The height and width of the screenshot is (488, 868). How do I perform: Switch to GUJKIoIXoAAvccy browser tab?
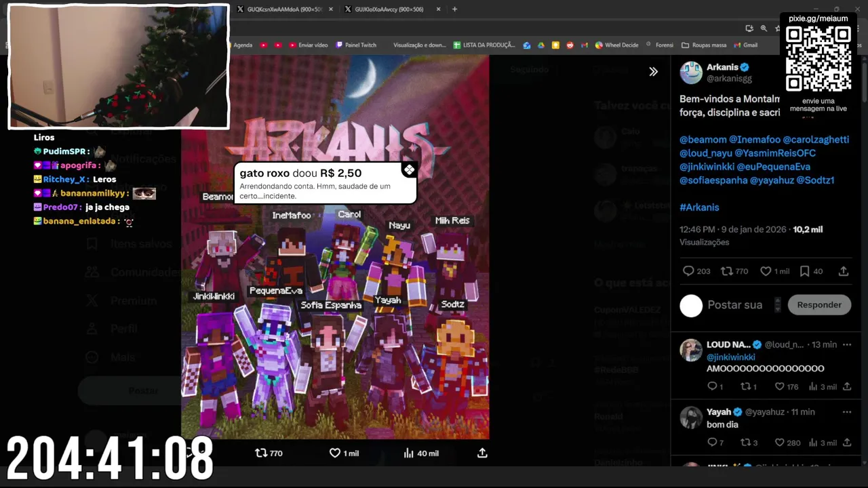pos(390,9)
